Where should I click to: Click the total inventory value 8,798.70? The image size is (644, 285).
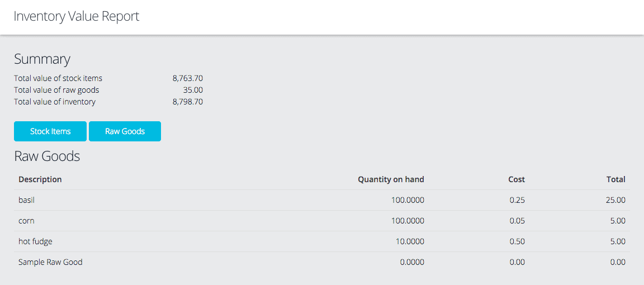(x=187, y=102)
